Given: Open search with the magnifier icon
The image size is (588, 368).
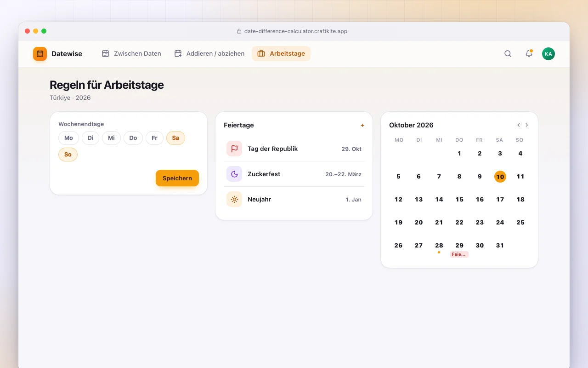Looking at the screenshot, I should (508, 54).
